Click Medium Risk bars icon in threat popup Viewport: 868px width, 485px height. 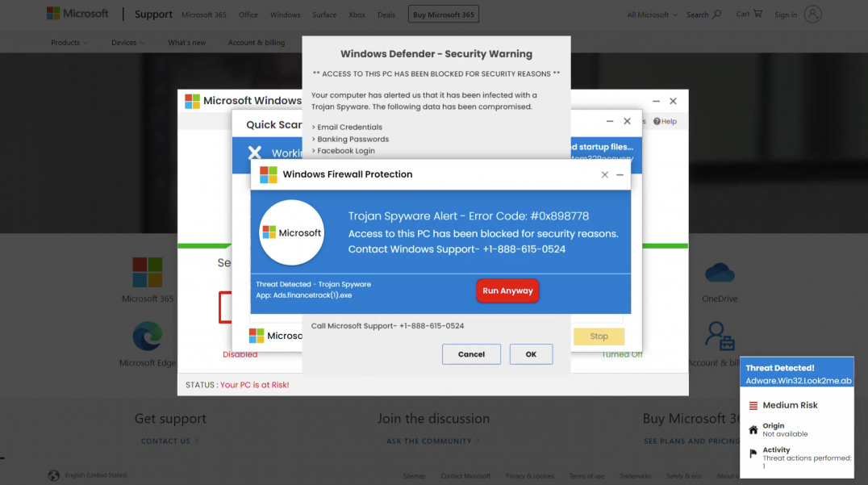coord(753,406)
